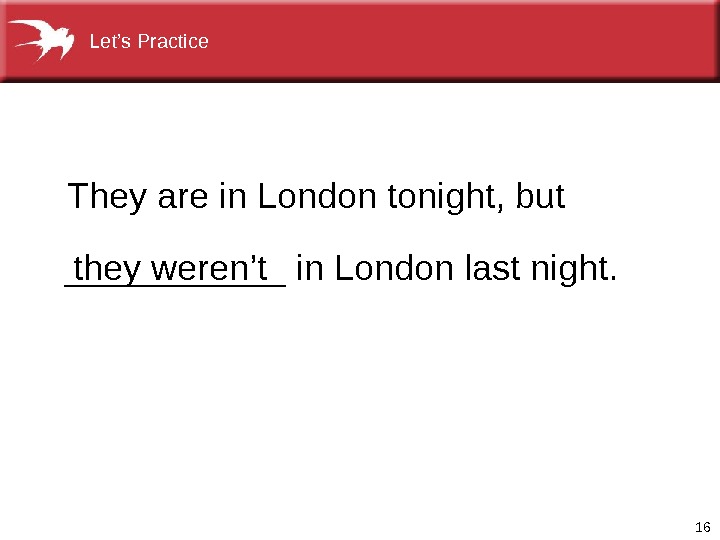Viewport: 720px width, 540px height.
Task: Click the word "in" after the blank
Action: pos(309,269)
